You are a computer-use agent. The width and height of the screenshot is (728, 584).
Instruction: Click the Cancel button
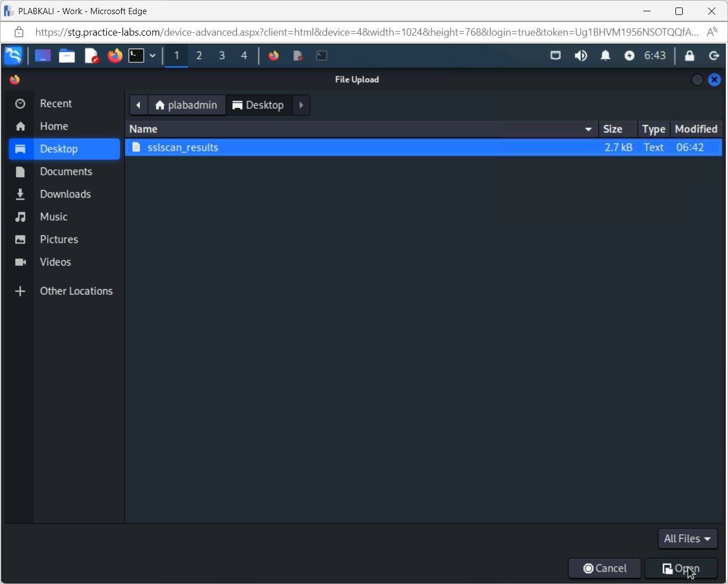[605, 568]
